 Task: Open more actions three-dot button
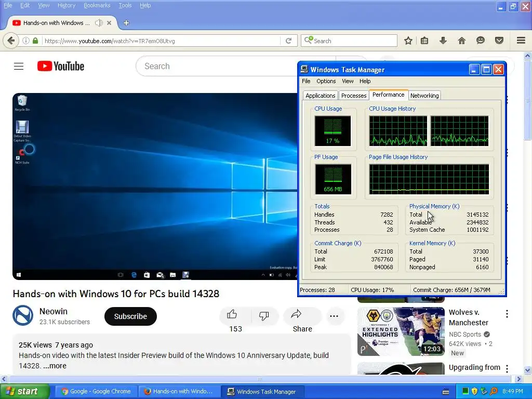[x=334, y=316]
